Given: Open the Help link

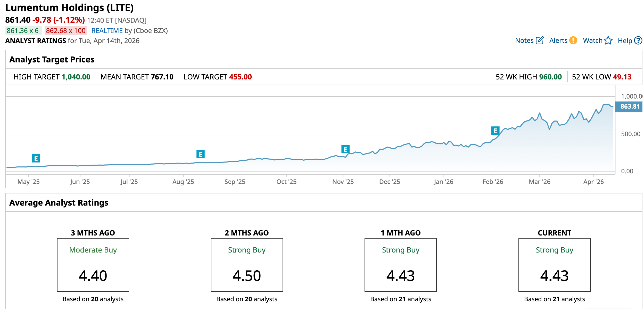Looking at the screenshot, I should point(625,41).
